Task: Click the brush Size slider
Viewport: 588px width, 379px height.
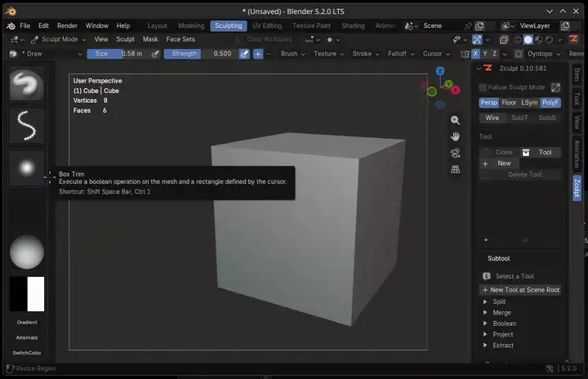Action: pyautogui.click(x=118, y=54)
